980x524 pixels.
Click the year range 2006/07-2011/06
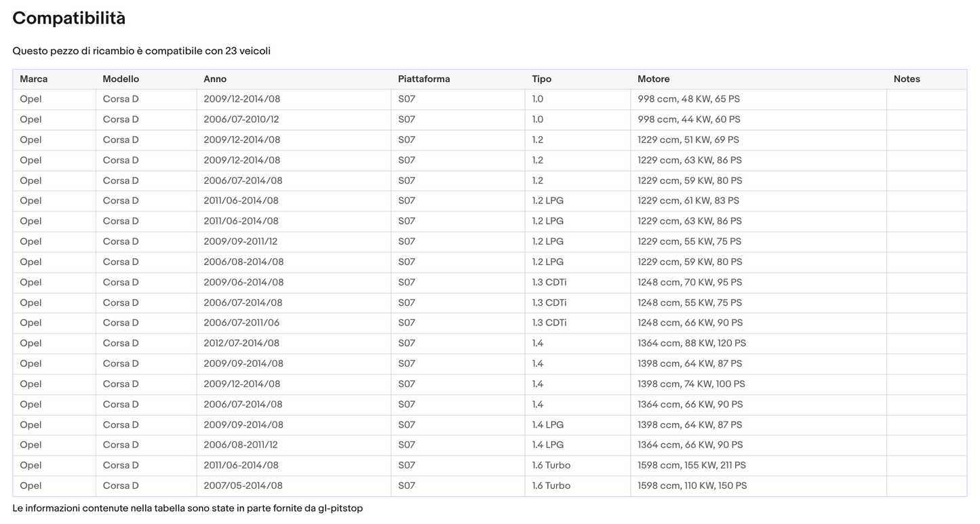(241, 323)
